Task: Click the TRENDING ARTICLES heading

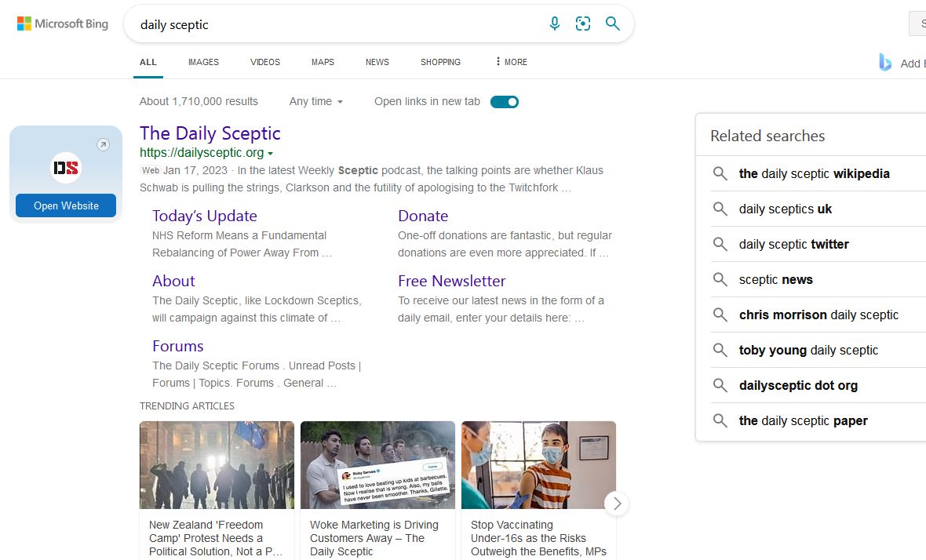Action: tap(187, 406)
